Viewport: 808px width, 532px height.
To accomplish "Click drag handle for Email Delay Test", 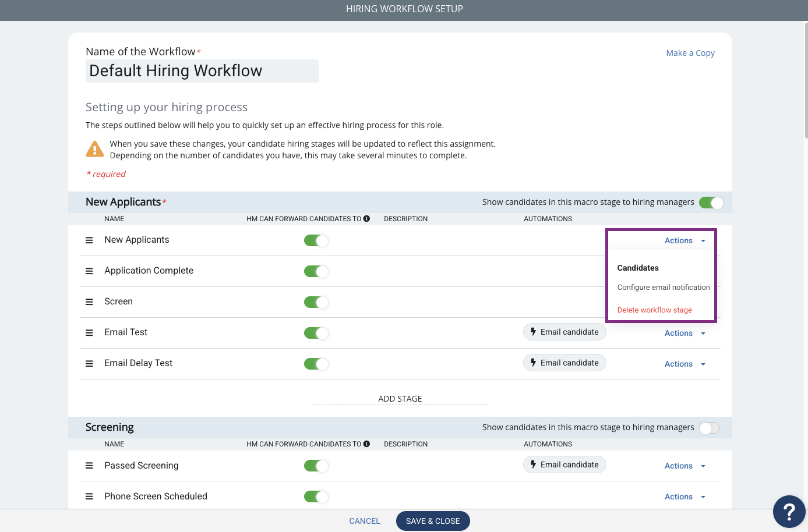I will point(89,364).
